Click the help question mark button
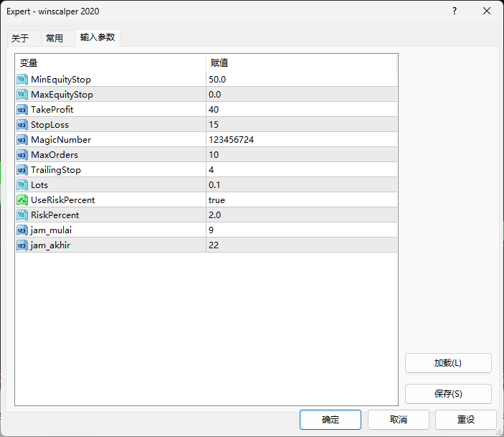 pos(454,11)
